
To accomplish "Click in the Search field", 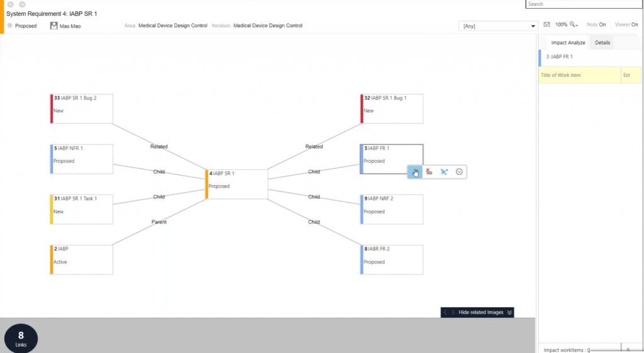I will coord(584,4).
